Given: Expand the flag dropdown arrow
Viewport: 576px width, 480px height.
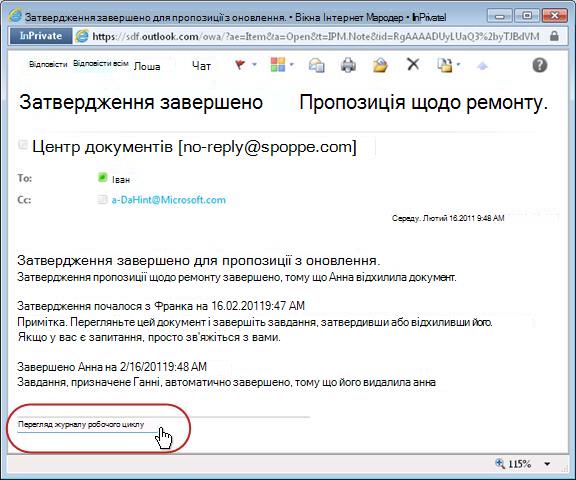Looking at the screenshot, I should (255, 65).
